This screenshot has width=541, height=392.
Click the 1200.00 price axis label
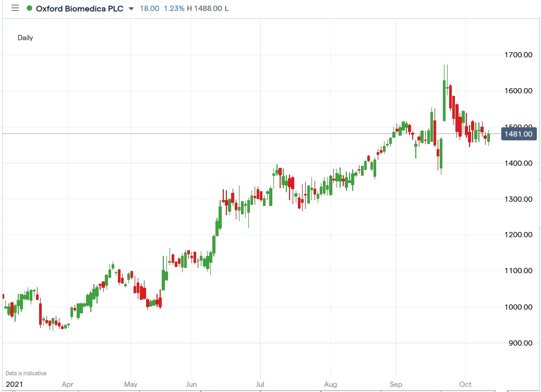[518, 235]
